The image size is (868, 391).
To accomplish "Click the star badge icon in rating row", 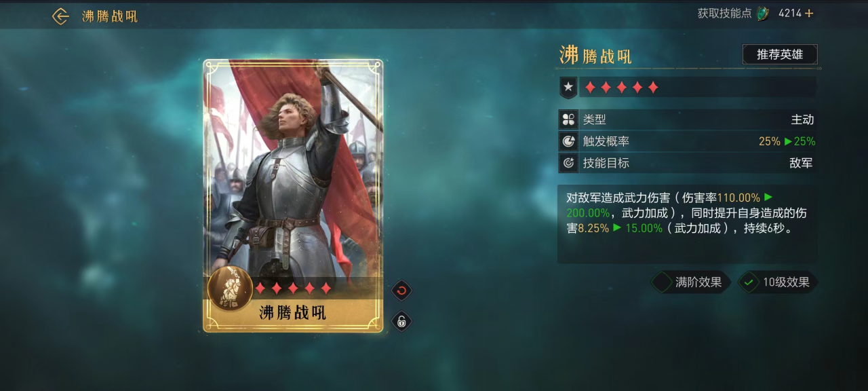I will (568, 88).
